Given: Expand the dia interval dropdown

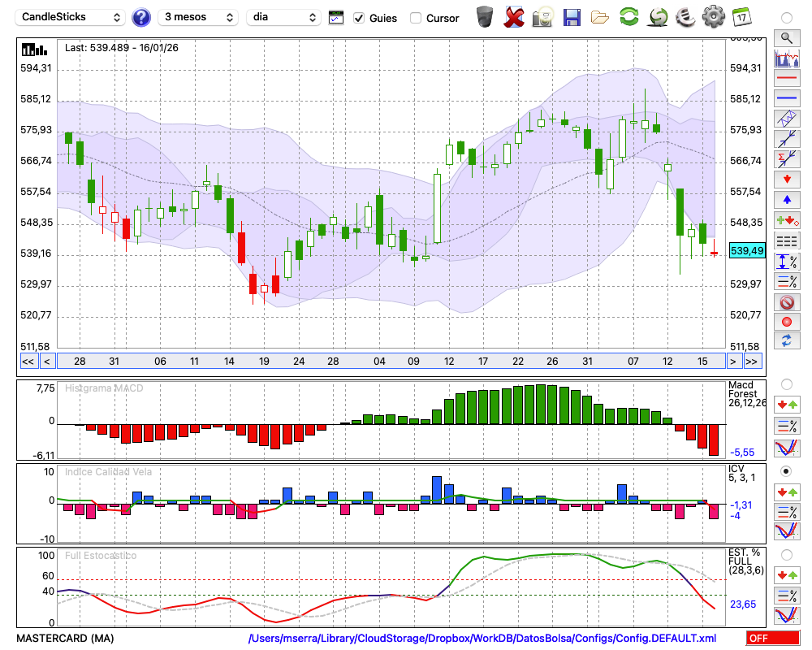Looking at the screenshot, I should [x=283, y=17].
